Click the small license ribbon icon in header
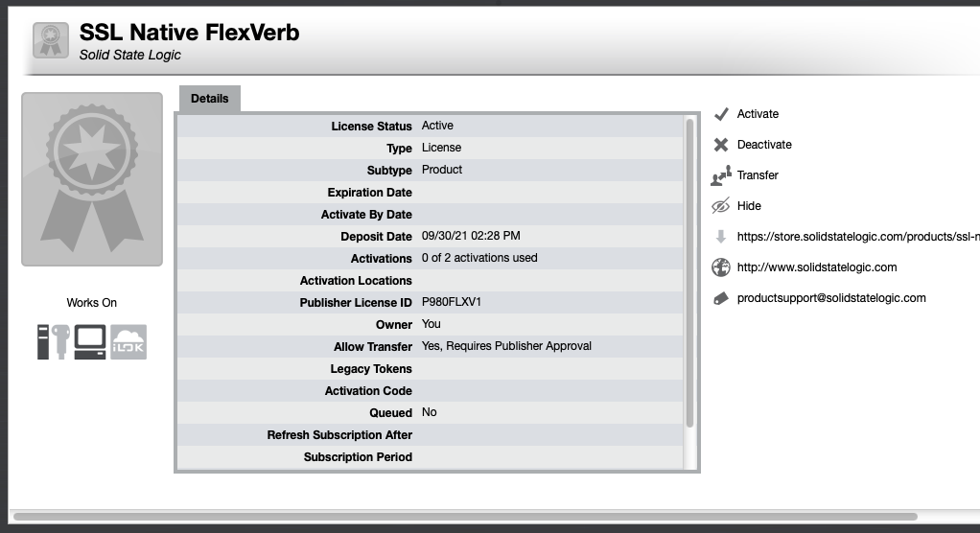Image resolution: width=980 pixels, height=533 pixels. (51, 40)
